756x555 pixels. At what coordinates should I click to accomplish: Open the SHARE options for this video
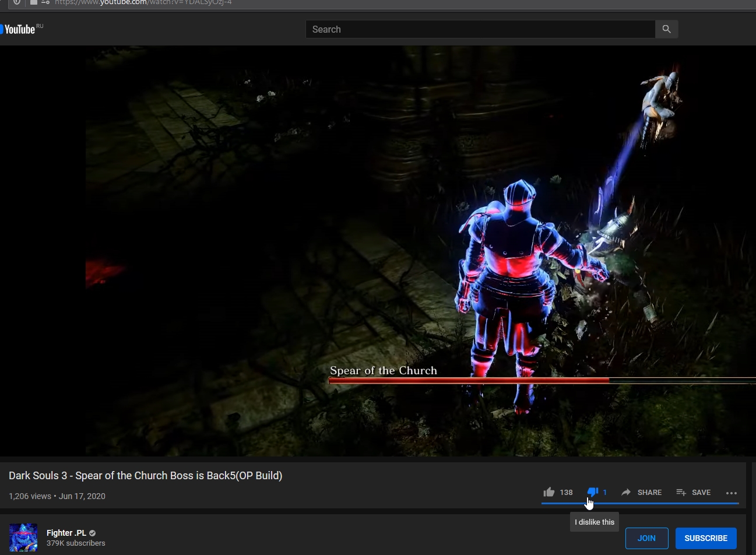(x=641, y=493)
